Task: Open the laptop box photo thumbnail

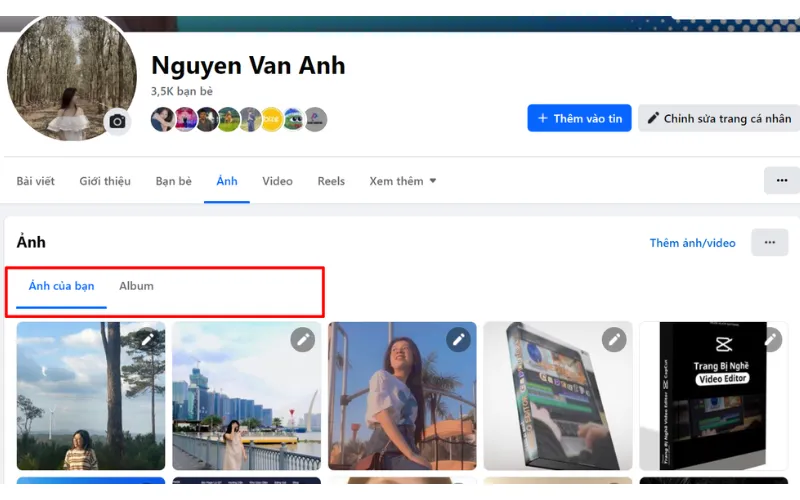Action: [x=558, y=396]
